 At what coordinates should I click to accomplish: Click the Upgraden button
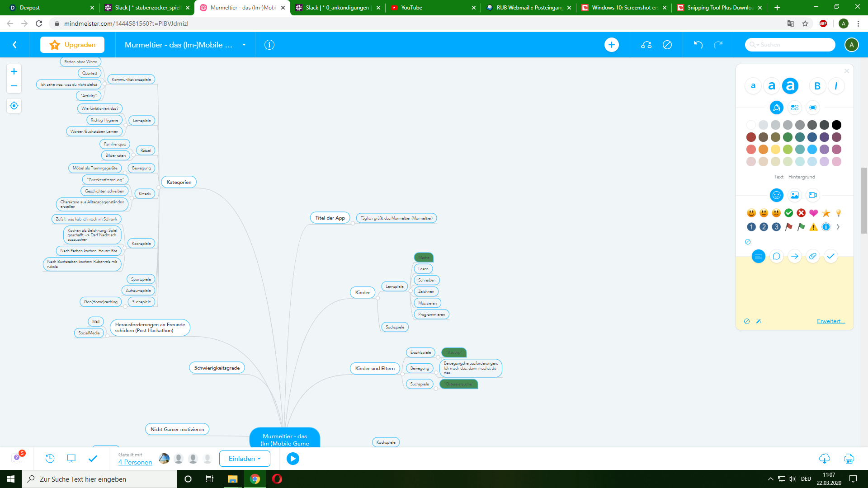coord(72,45)
